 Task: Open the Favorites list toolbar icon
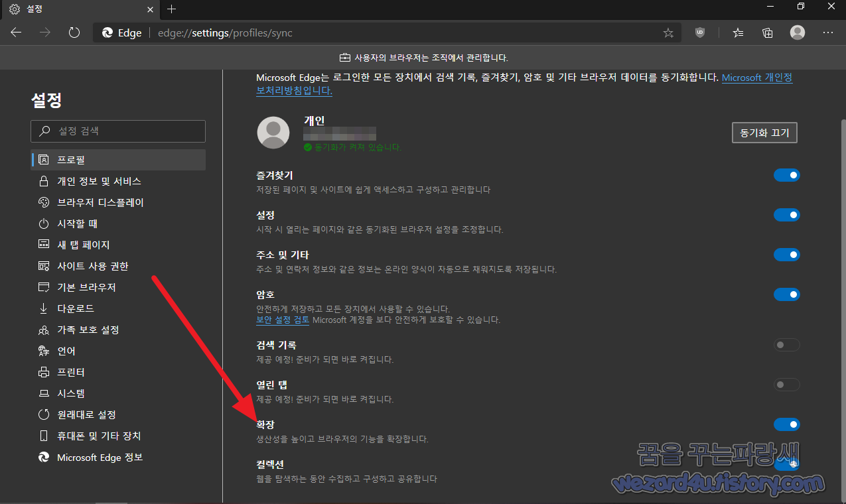click(738, 32)
